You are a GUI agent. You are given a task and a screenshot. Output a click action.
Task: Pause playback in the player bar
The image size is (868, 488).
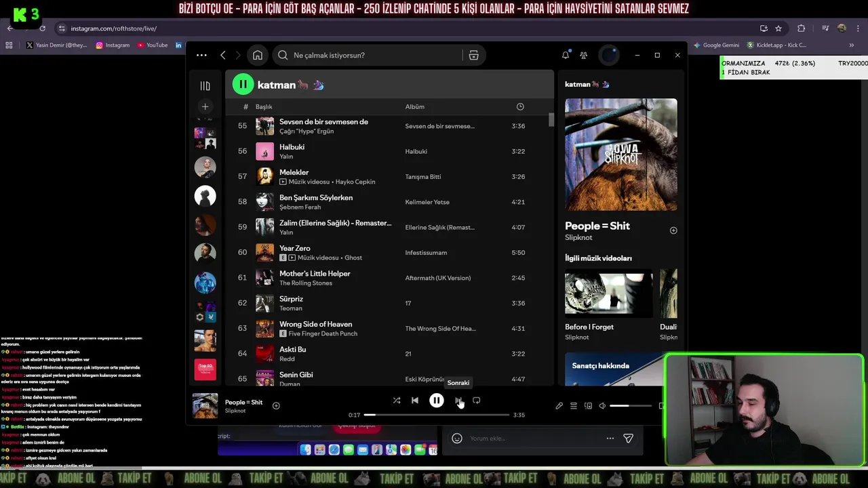point(437,401)
